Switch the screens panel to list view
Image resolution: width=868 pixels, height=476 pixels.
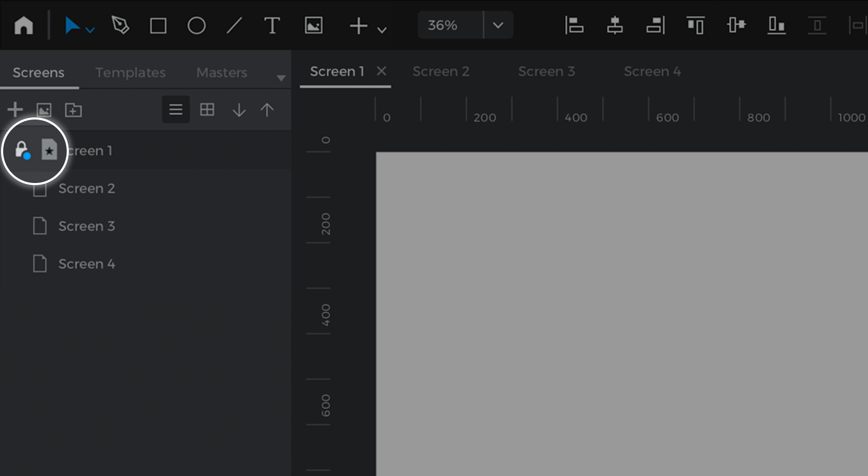[176, 109]
